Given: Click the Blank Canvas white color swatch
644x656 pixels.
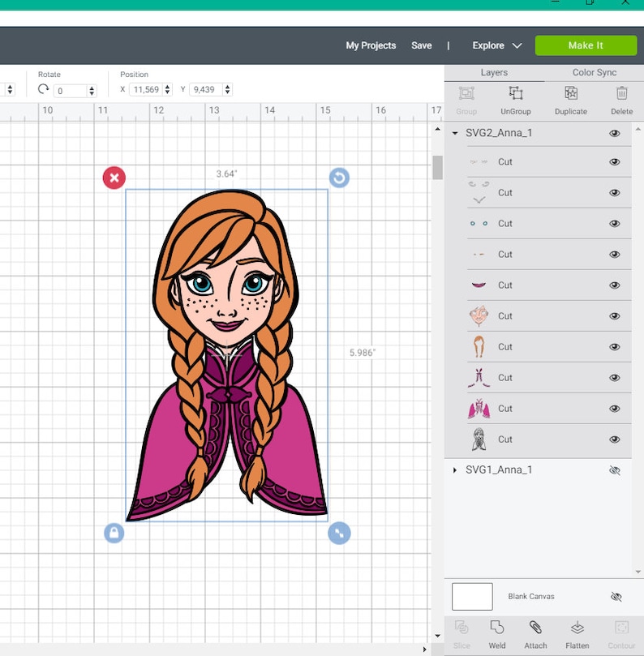Looking at the screenshot, I should click(472, 597).
